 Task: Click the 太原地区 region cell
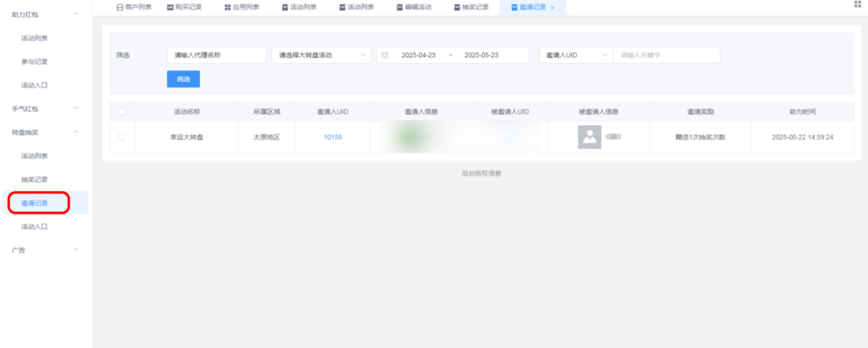(267, 138)
